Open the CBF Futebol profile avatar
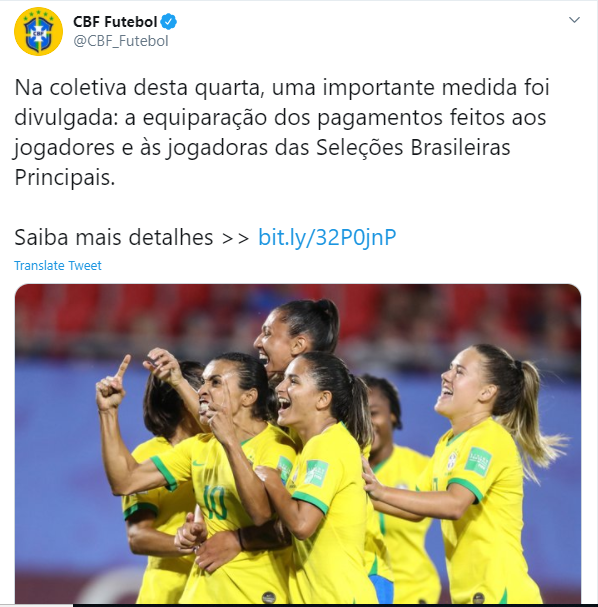The image size is (598, 607). tap(38, 31)
